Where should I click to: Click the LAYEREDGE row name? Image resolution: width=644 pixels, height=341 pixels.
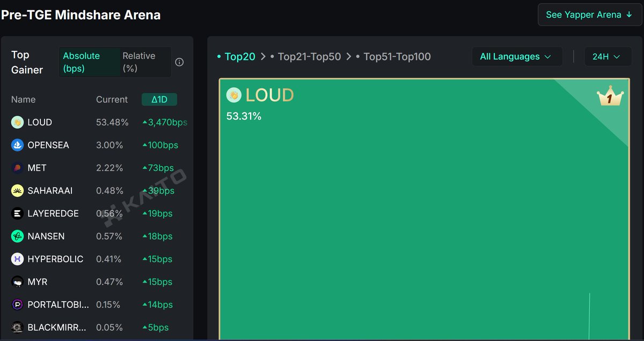pos(53,213)
